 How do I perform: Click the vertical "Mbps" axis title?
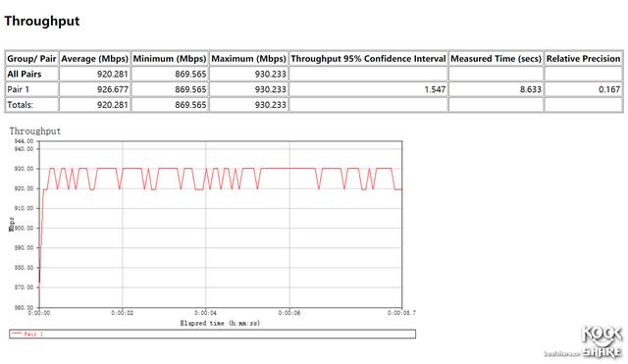[x=11, y=225]
